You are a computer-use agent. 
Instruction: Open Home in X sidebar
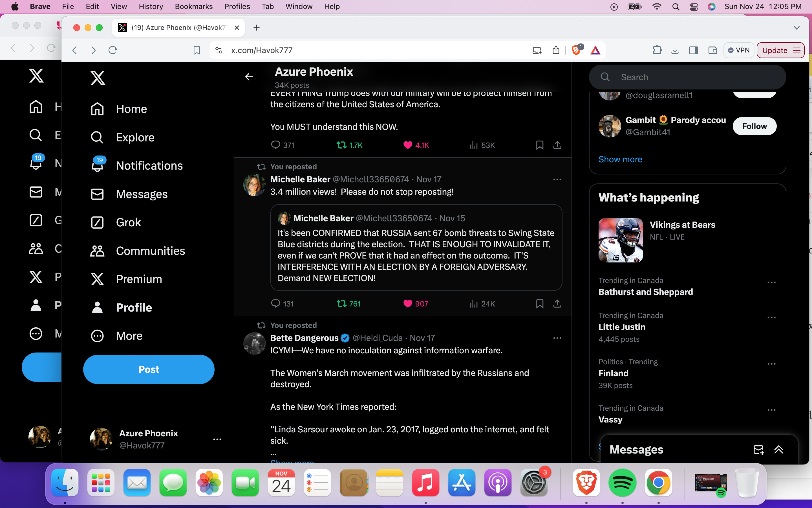point(119,109)
